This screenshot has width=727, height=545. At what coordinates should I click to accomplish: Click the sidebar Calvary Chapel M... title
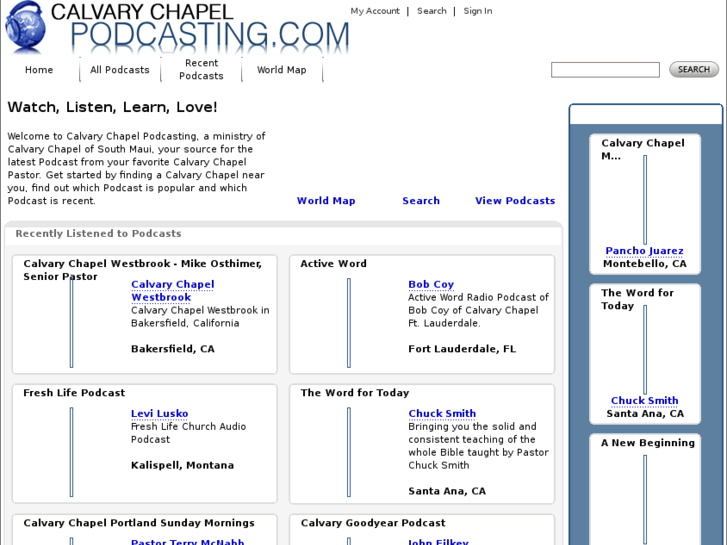tap(643, 149)
